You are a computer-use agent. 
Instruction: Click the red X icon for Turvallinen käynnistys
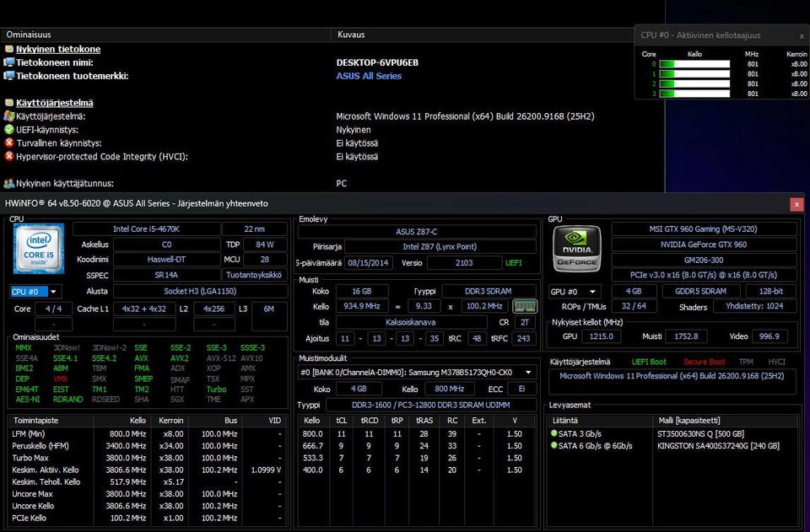[8, 143]
